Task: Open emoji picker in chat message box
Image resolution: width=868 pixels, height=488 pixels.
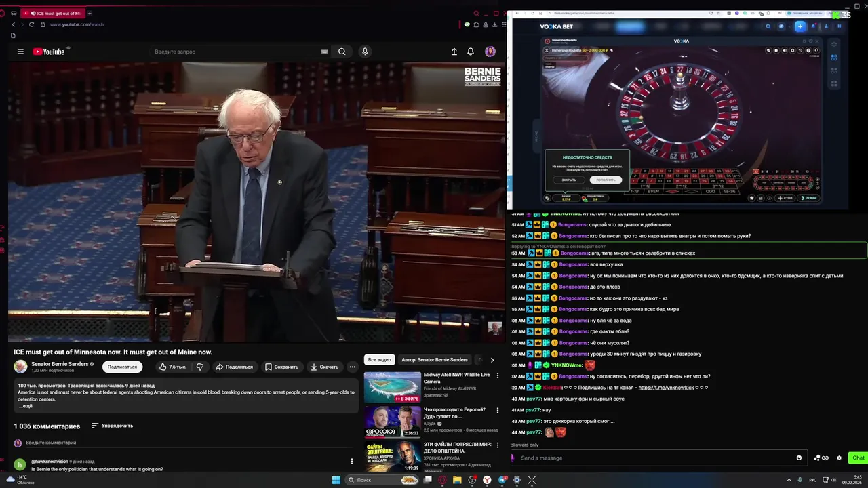Action: (799, 457)
